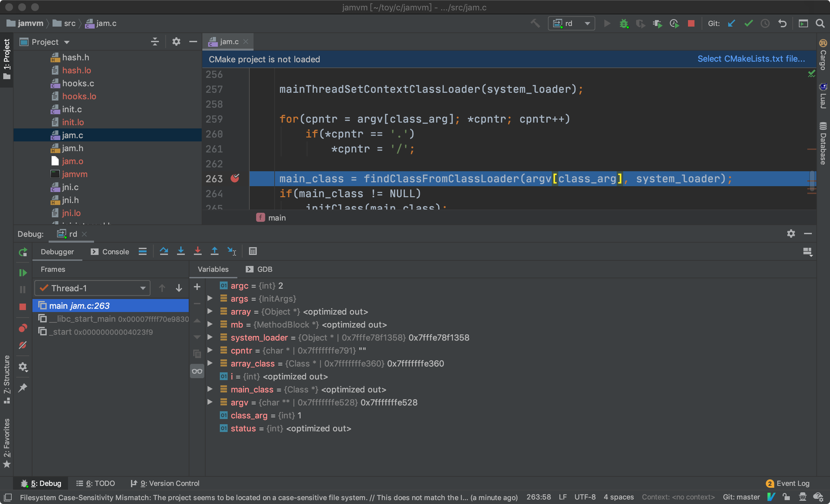Click the Step Out debugger icon

point(215,251)
